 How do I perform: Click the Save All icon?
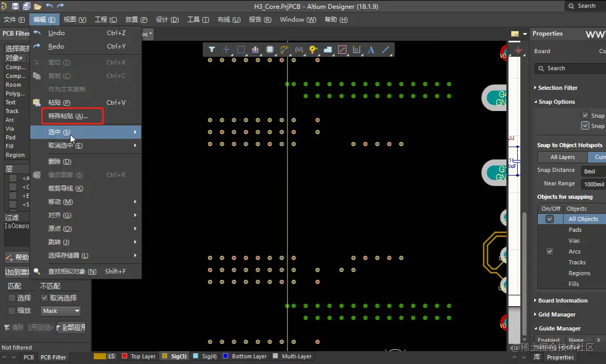(x=27, y=6)
